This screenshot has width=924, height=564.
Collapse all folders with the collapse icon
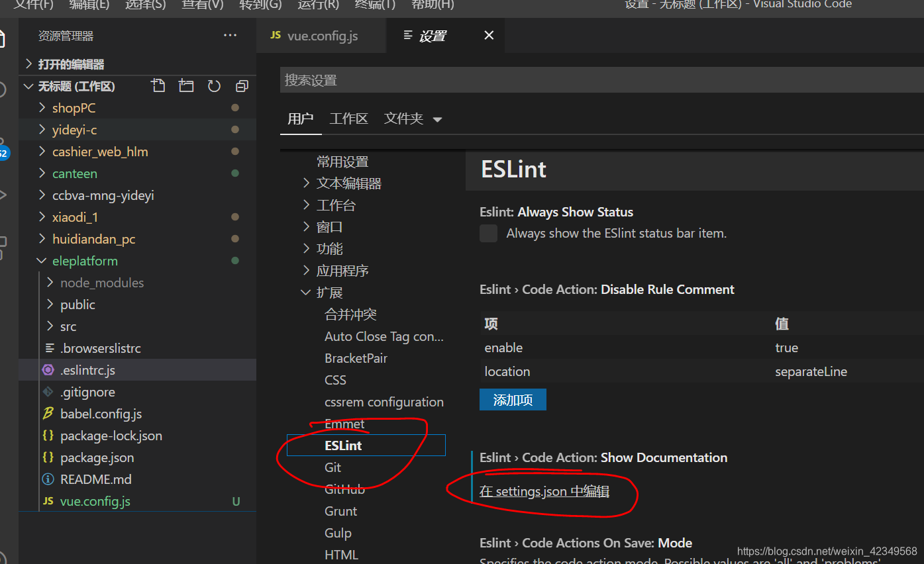coord(242,86)
